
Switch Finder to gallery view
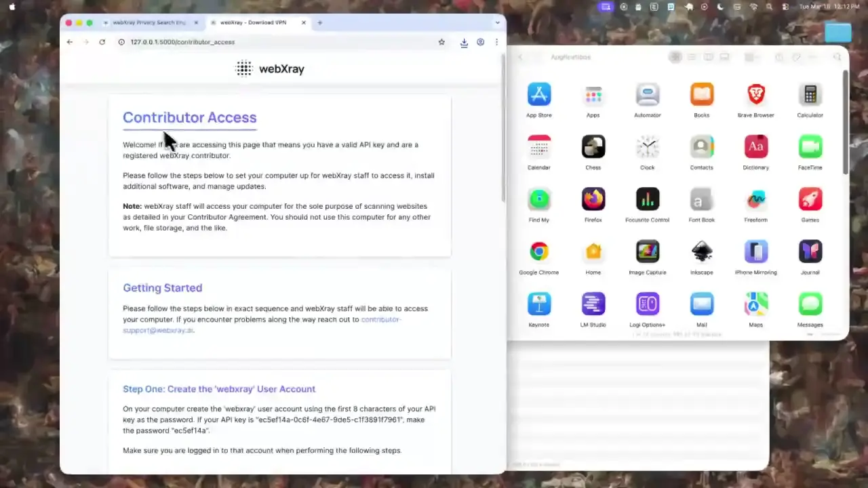[x=724, y=57]
